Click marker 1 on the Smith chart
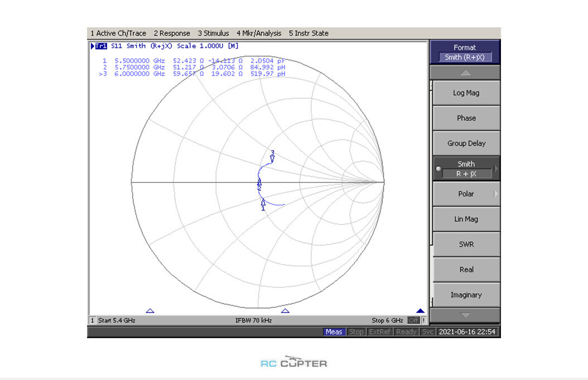Image resolution: width=588 pixels, height=380 pixels. point(263,205)
